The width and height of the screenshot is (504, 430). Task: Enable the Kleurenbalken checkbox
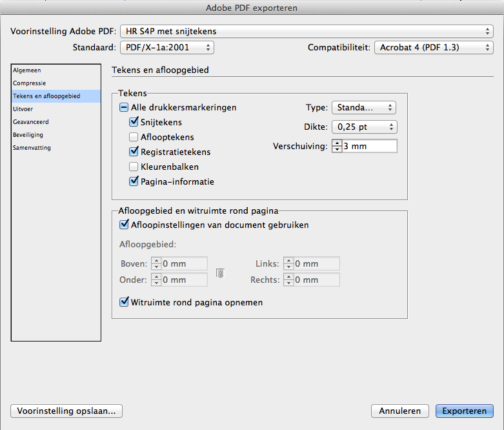coord(134,167)
